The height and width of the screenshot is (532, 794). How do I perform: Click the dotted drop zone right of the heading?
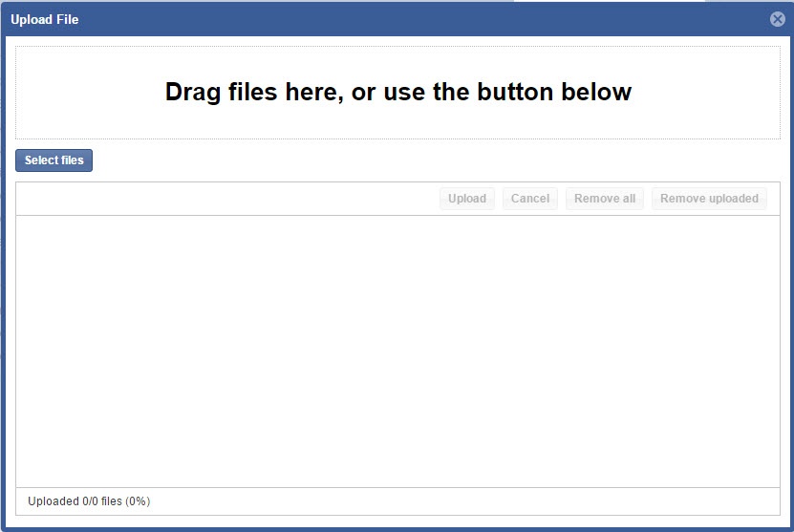point(707,92)
